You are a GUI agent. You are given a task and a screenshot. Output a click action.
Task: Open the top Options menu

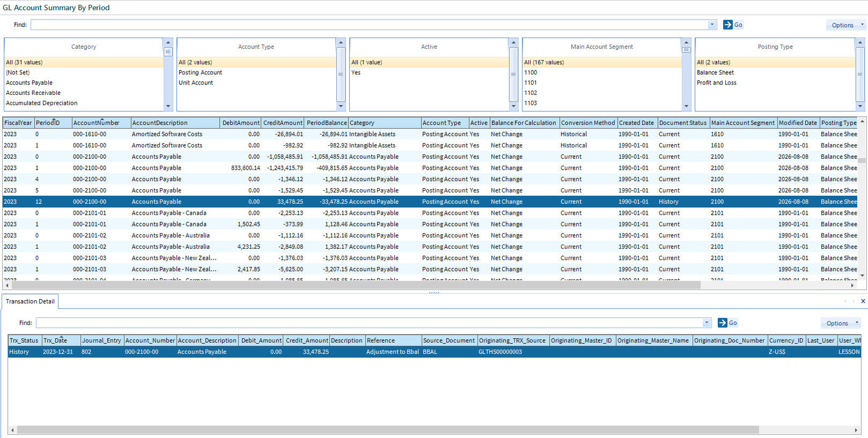(x=846, y=25)
